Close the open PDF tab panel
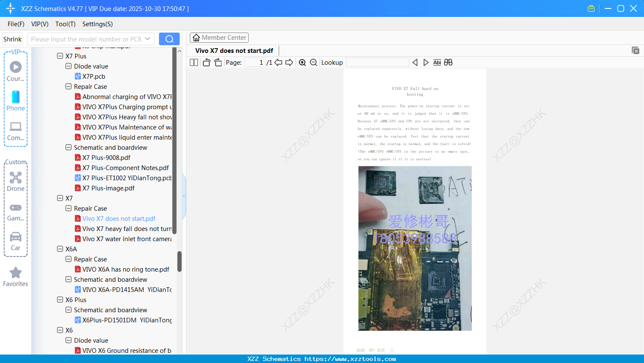This screenshot has height=363, width=644. pos(636,50)
